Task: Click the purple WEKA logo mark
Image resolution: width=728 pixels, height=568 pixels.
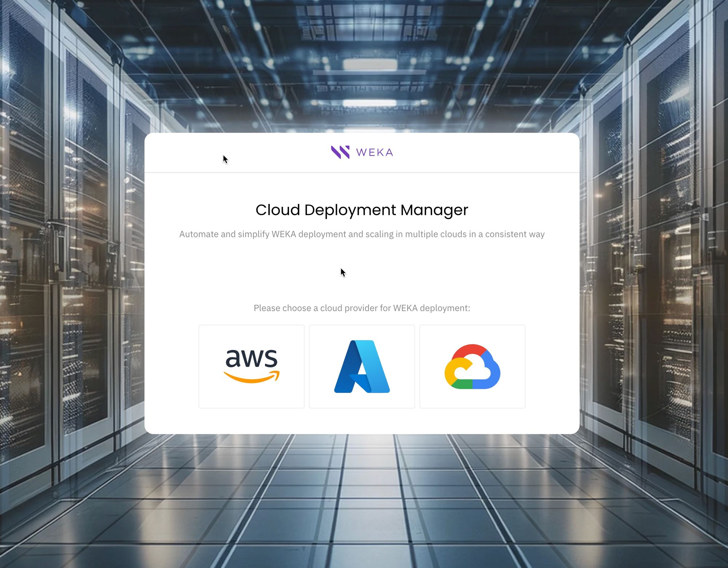Action: [x=340, y=152]
